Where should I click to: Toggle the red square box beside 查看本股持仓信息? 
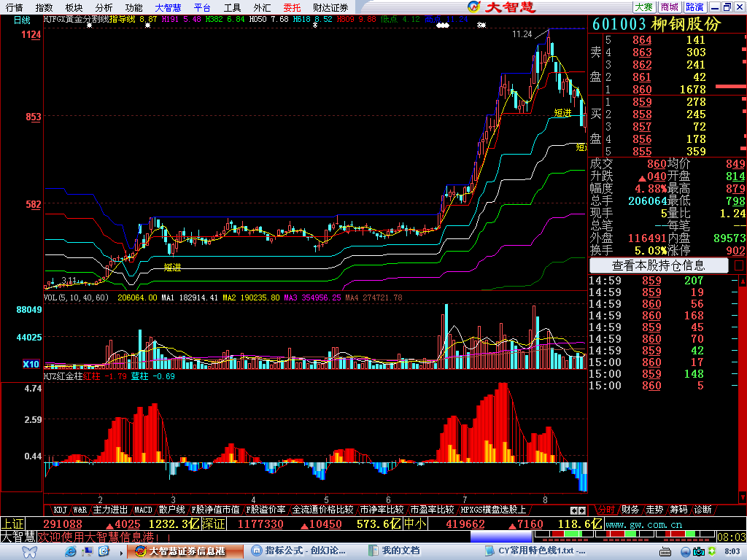point(739,265)
